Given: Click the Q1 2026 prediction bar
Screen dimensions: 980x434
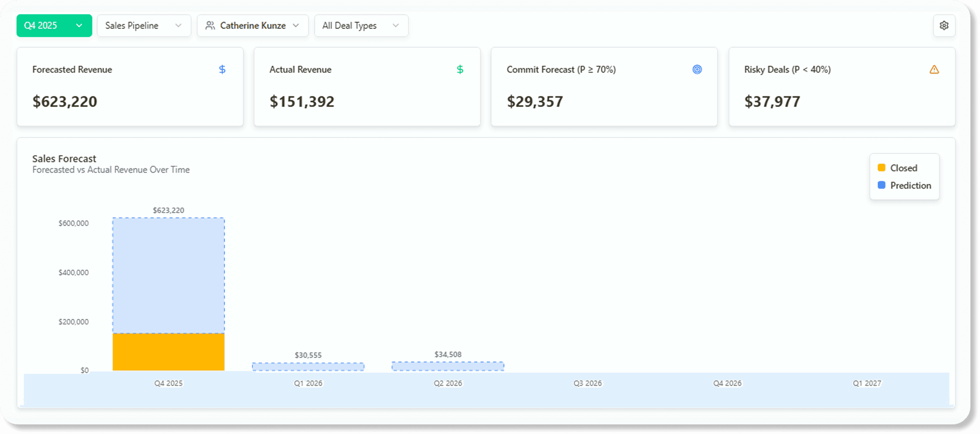Looking at the screenshot, I should coord(308,367).
